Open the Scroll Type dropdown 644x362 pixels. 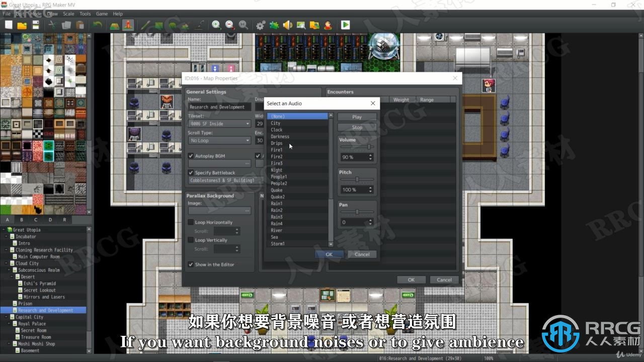click(219, 141)
